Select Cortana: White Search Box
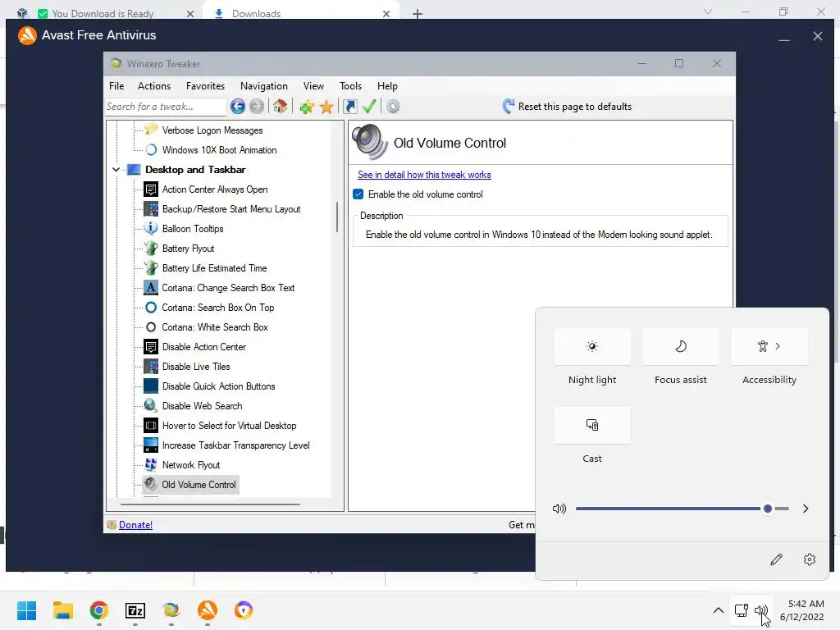The width and height of the screenshot is (840, 630). (x=214, y=327)
